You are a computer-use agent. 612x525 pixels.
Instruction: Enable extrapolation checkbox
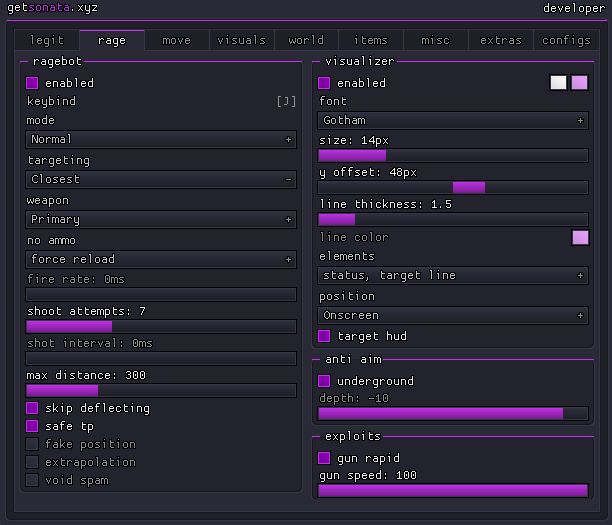pyautogui.click(x=32, y=462)
